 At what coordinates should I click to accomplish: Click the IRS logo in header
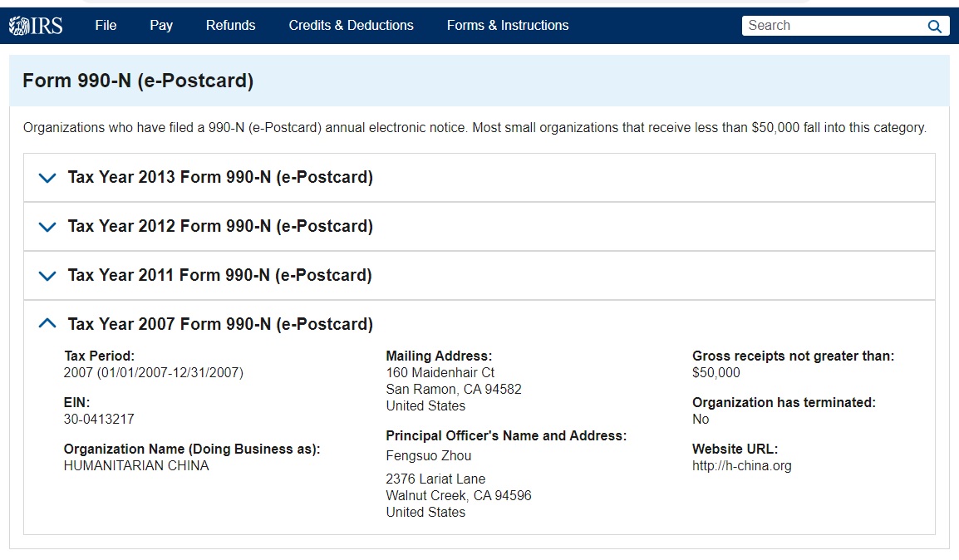36,26
